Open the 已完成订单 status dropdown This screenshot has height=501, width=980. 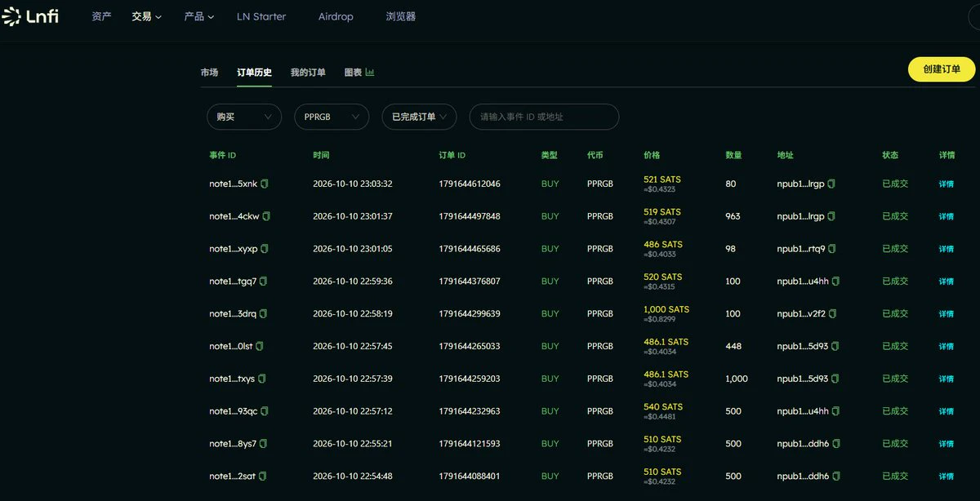[419, 117]
